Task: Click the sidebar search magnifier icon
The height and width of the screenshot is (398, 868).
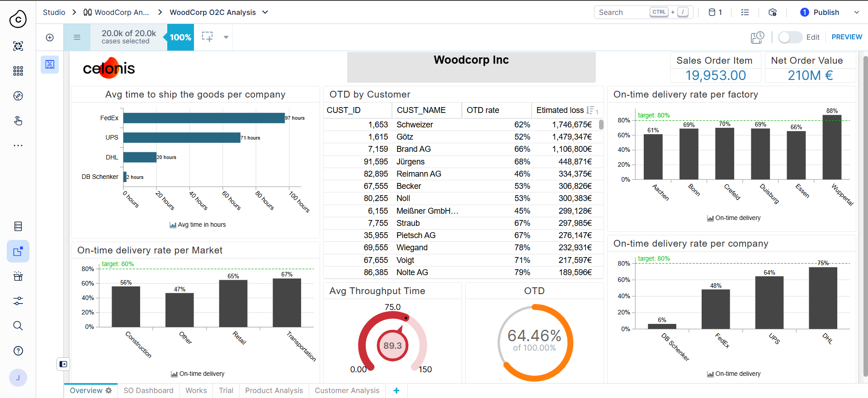Action: [18, 326]
